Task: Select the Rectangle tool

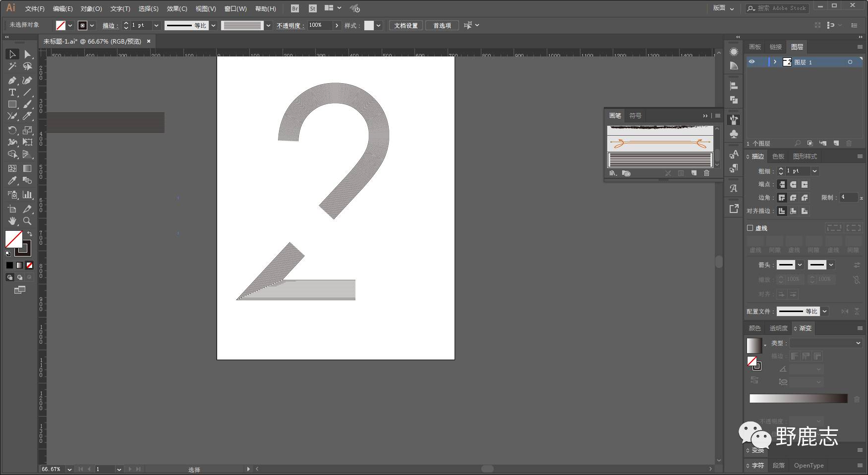Action: [12, 105]
